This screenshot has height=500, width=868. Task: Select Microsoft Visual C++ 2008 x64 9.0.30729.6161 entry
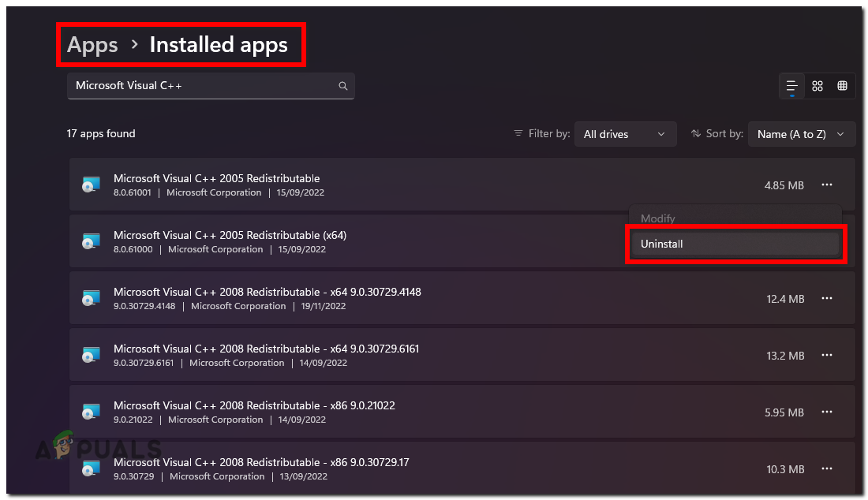[x=462, y=355]
